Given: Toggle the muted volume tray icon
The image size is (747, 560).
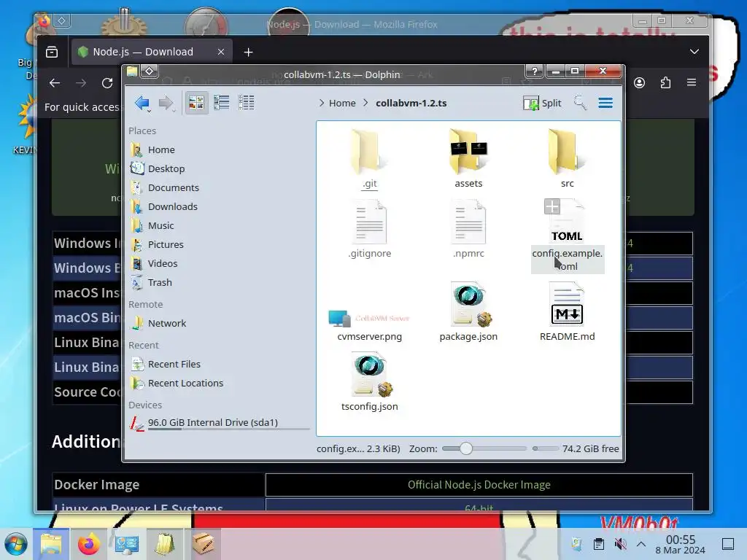Looking at the screenshot, I should [x=620, y=544].
